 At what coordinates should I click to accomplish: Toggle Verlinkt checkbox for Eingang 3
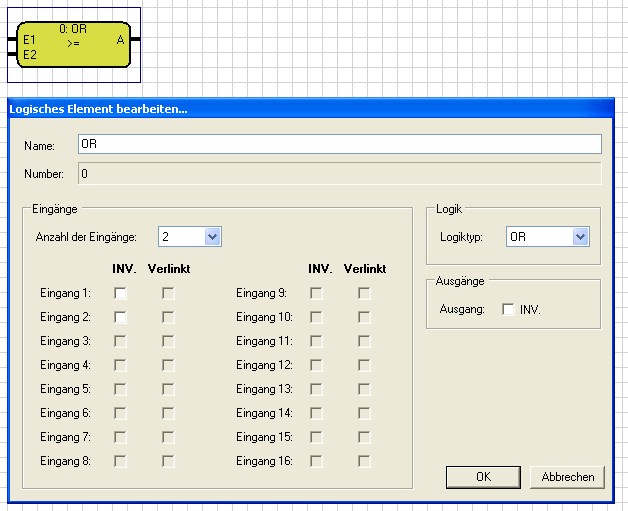[168, 341]
